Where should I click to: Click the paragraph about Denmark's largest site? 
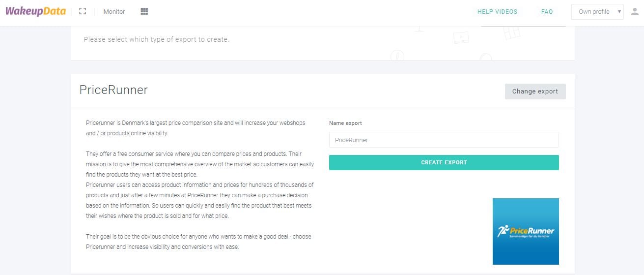point(189,128)
